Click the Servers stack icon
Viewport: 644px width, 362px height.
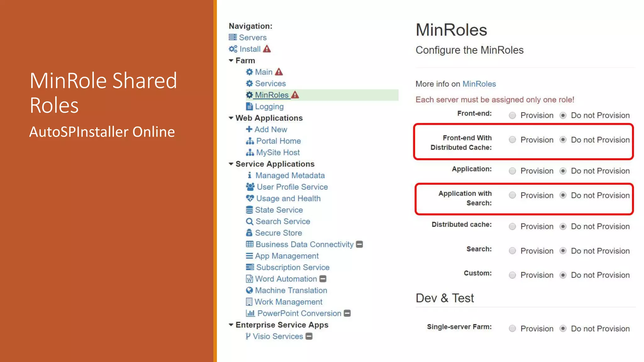coord(233,37)
